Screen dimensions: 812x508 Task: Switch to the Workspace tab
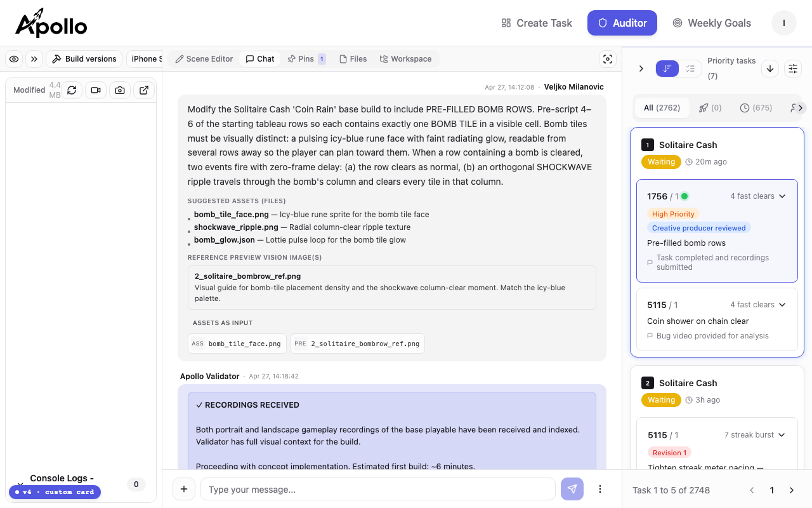(x=406, y=59)
